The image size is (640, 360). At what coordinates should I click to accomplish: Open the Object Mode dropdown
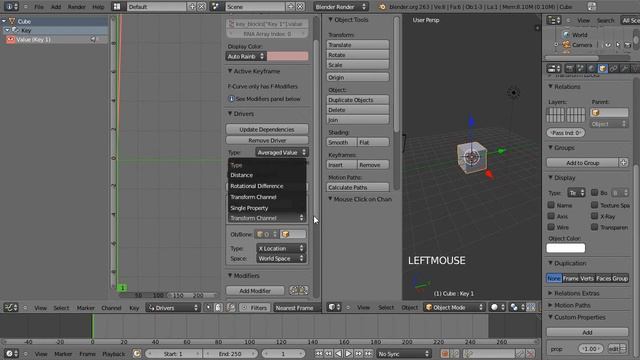[454, 307]
